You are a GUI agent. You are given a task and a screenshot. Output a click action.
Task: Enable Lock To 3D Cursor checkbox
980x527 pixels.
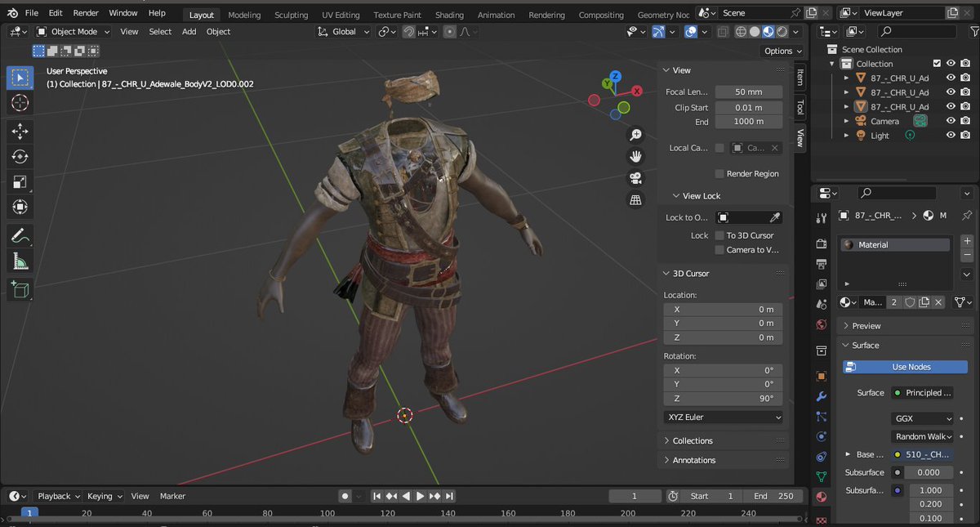pyautogui.click(x=719, y=235)
